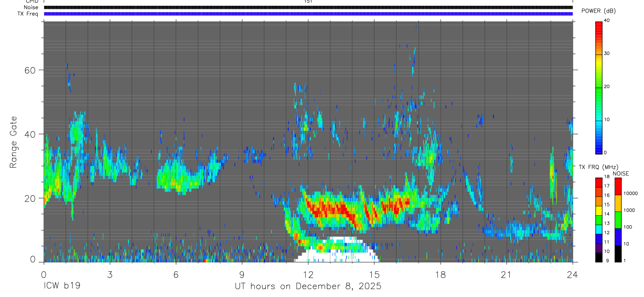Screen dimensions: 644x297
Task: Click the 21 tick on UT hours axis
Action: pos(507,274)
